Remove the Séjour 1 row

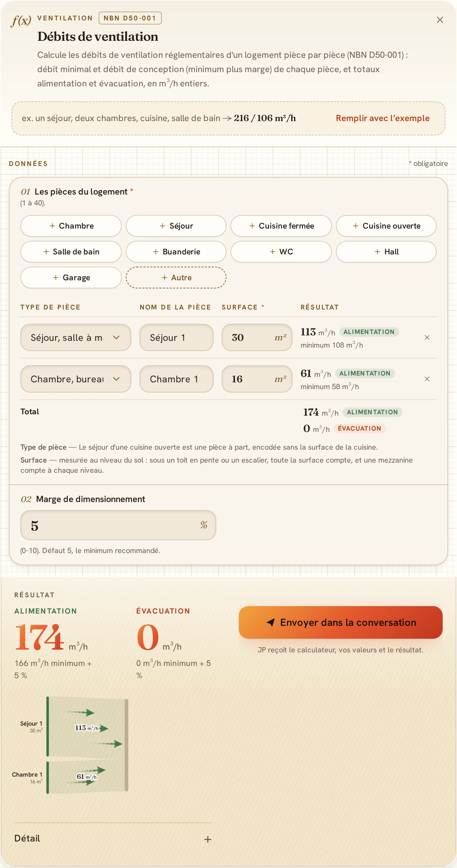(x=427, y=337)
